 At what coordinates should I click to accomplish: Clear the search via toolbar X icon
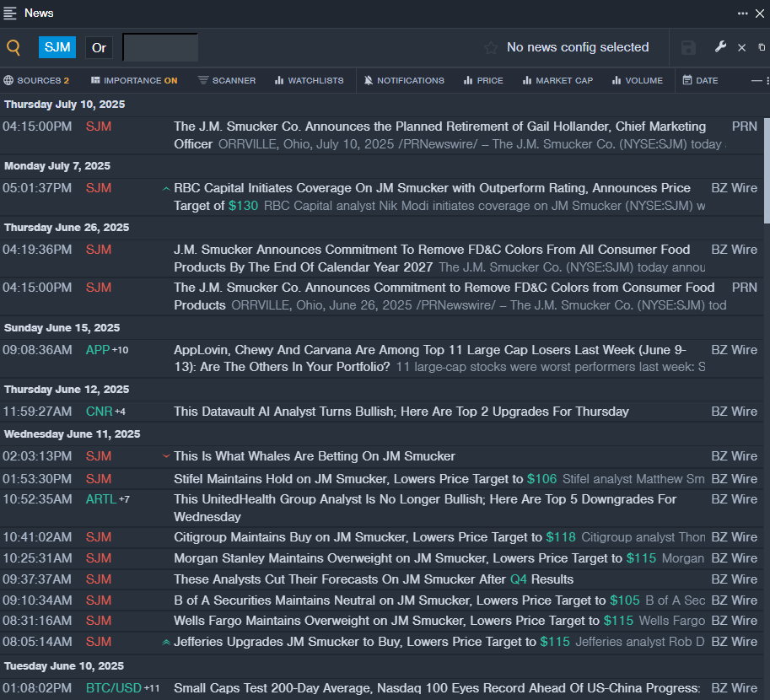tap(741, 47)
